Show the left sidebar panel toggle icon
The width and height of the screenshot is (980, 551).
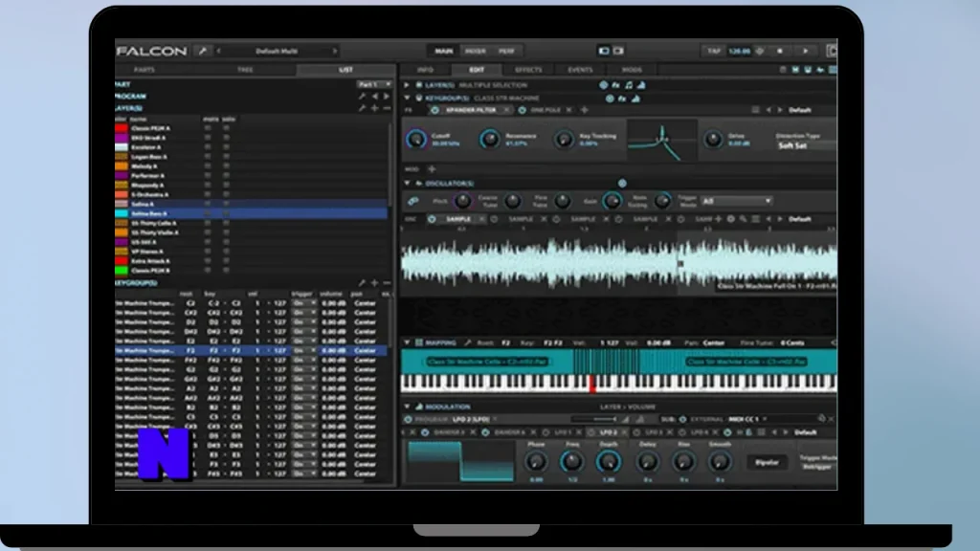pos(604,52)
